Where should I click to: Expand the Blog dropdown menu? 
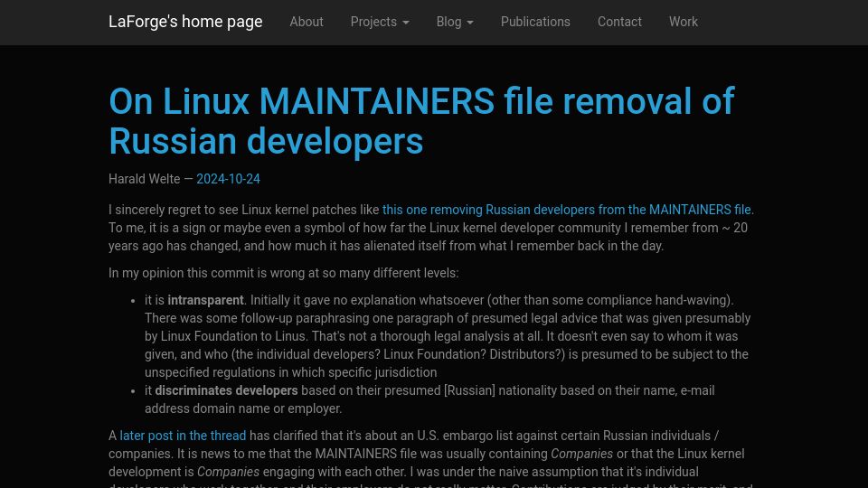pos(455,22)
